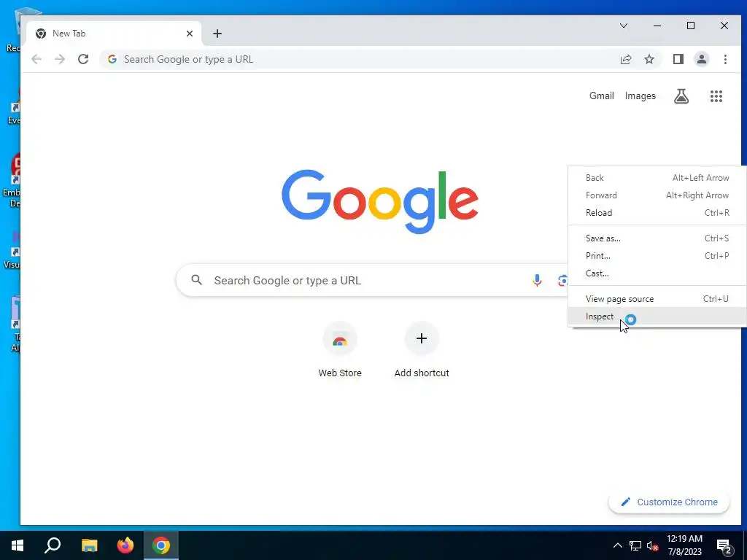747x560 pixels.
Task: Open the tab search dropdown chevron
Action: 623,26
